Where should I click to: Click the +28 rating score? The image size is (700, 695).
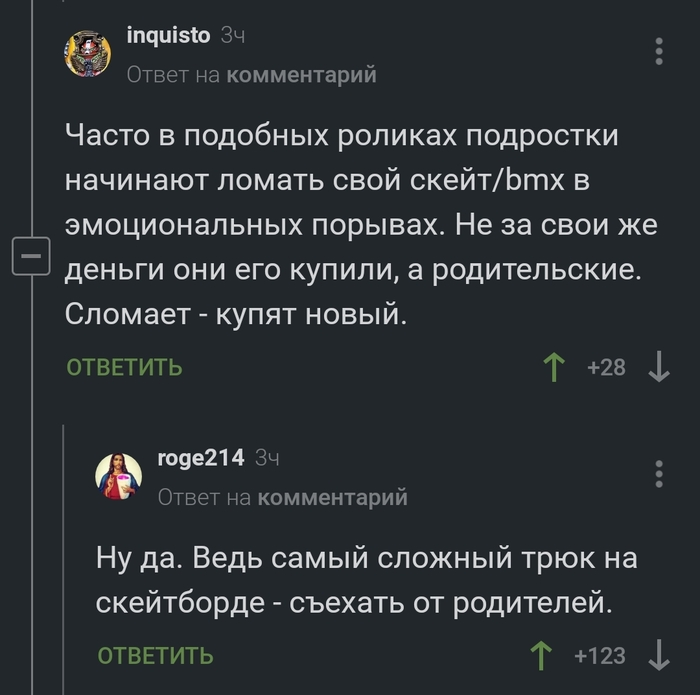pos(606,368)
